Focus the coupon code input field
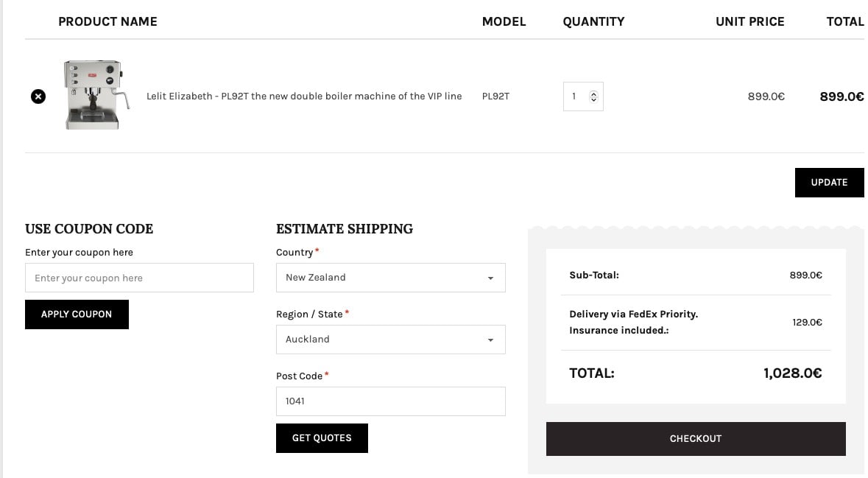This screenshot has height=478, width=868. point(139,278)
